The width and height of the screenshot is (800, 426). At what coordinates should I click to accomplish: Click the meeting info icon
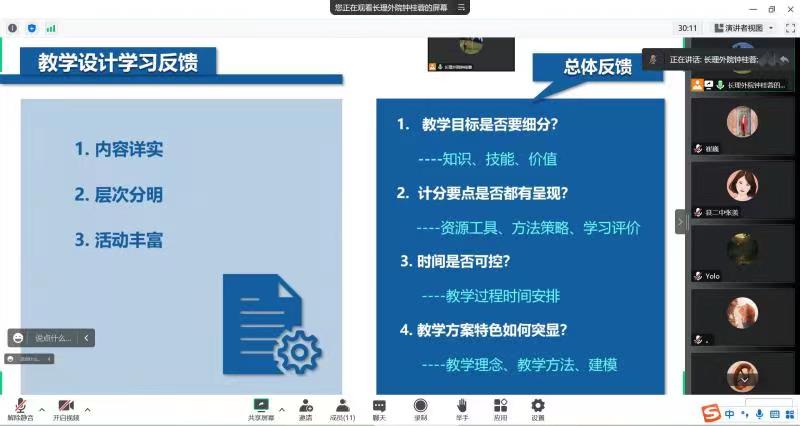click(13, 28)
